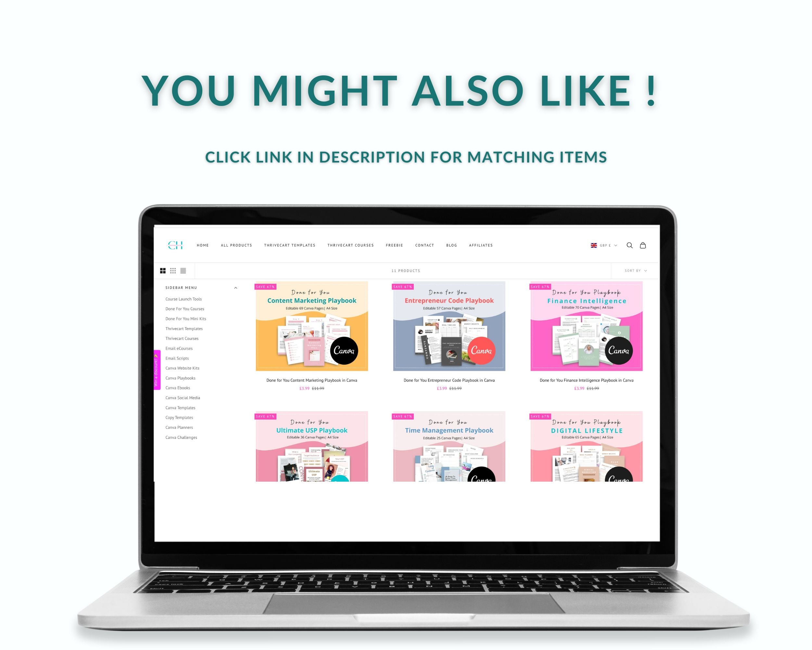Expand the GBP currency dropdown
Viewport: 812px width, 650px height.
[x=603, y=245]
